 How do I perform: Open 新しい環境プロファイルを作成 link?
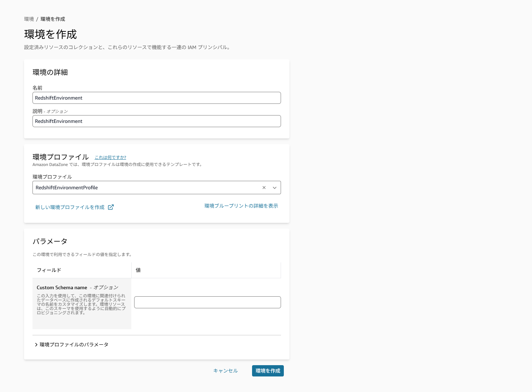pyautogui.click(x=70, y=207)
